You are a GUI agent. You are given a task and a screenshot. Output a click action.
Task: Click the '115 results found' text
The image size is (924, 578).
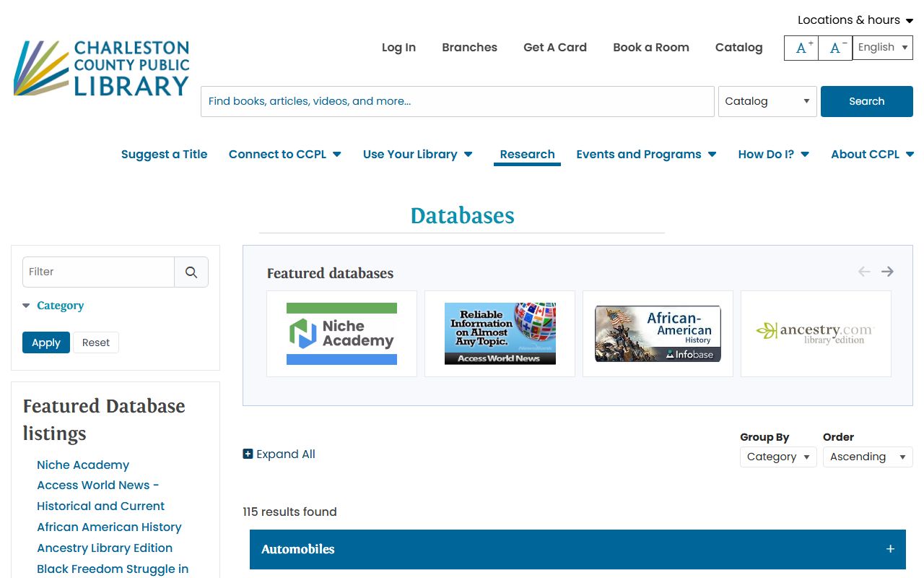tap(289, 512)
